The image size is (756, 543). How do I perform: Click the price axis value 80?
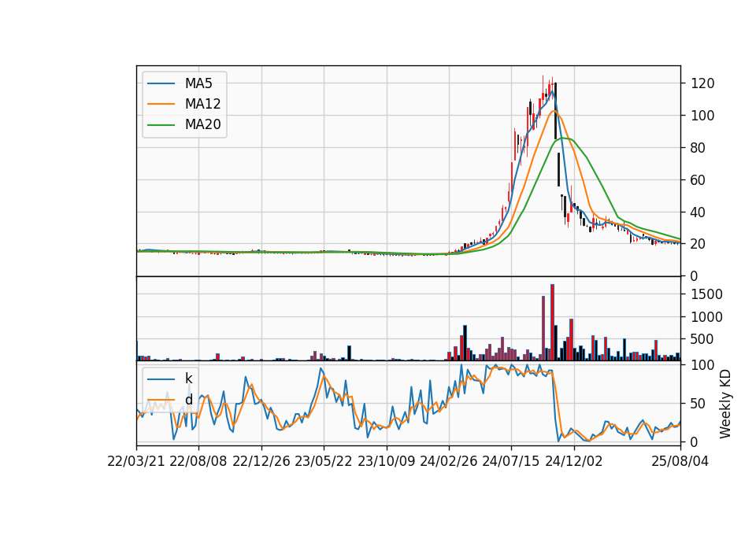click(x=699, y=148)
